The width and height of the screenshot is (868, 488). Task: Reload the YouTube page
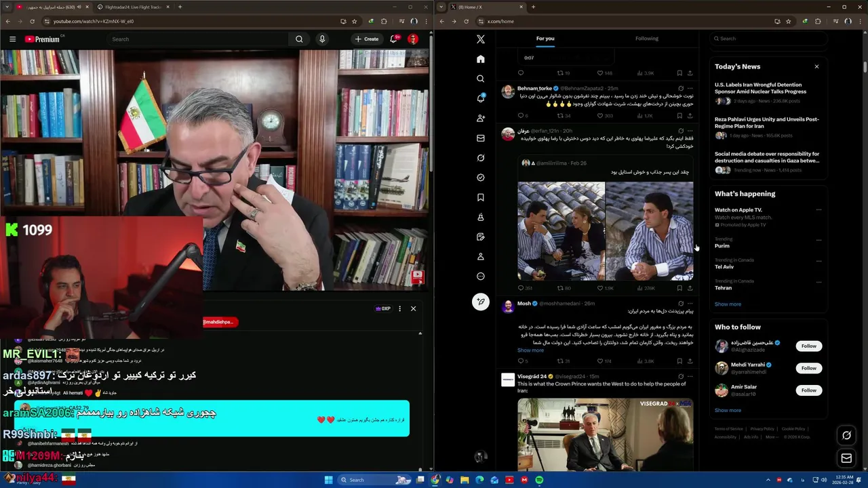pos(31,21)
